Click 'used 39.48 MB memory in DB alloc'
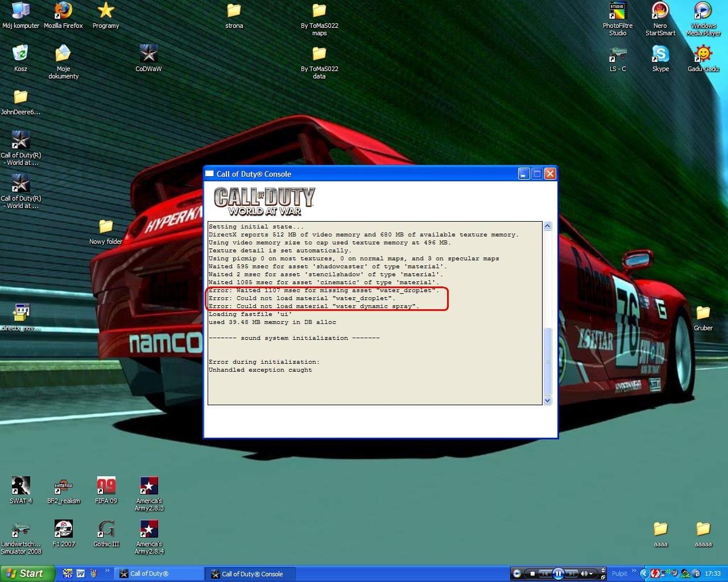Screen dimensions: 728x582 pyautogui.click(x=272, y=322)
